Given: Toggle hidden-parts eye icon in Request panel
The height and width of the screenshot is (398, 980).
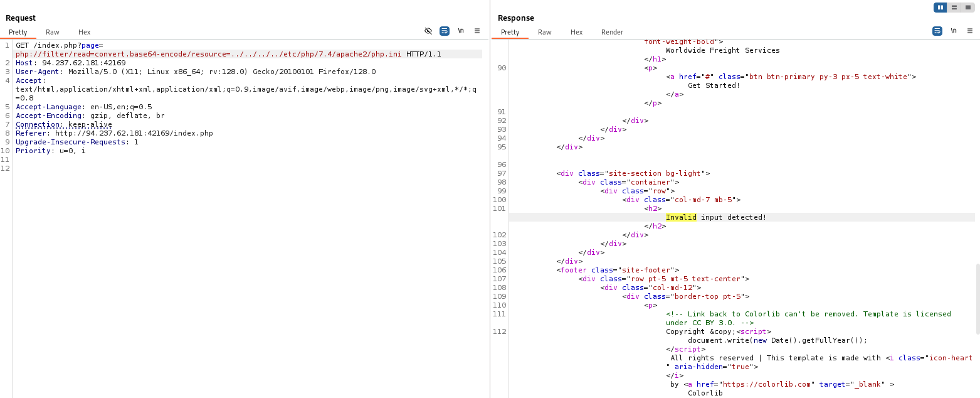Looking at the screenshot, I should pos(428,31).
